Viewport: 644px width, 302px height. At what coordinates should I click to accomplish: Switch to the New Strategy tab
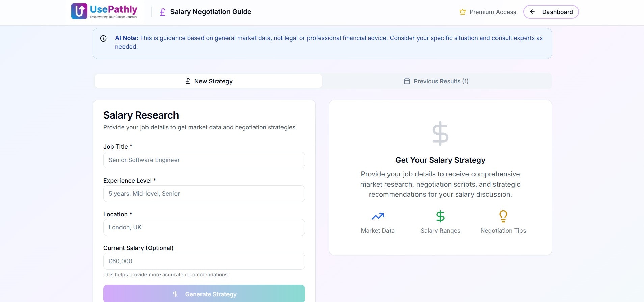coord(208,81)
